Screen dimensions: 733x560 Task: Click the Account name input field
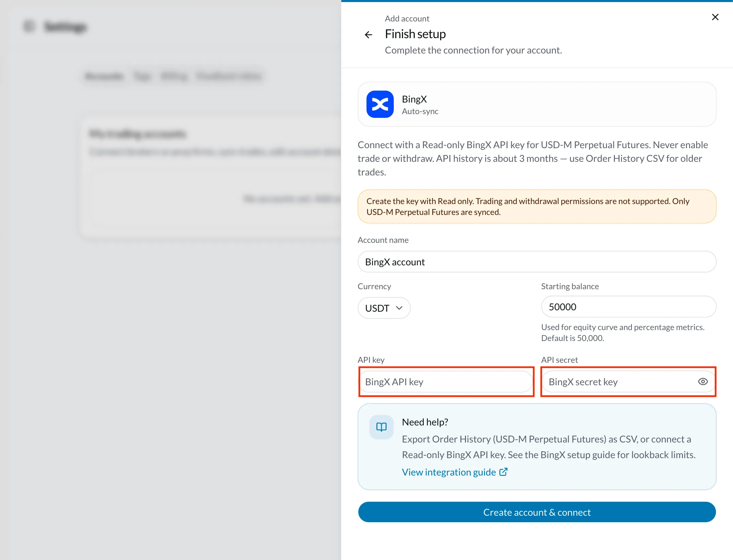tap(537, 262)
